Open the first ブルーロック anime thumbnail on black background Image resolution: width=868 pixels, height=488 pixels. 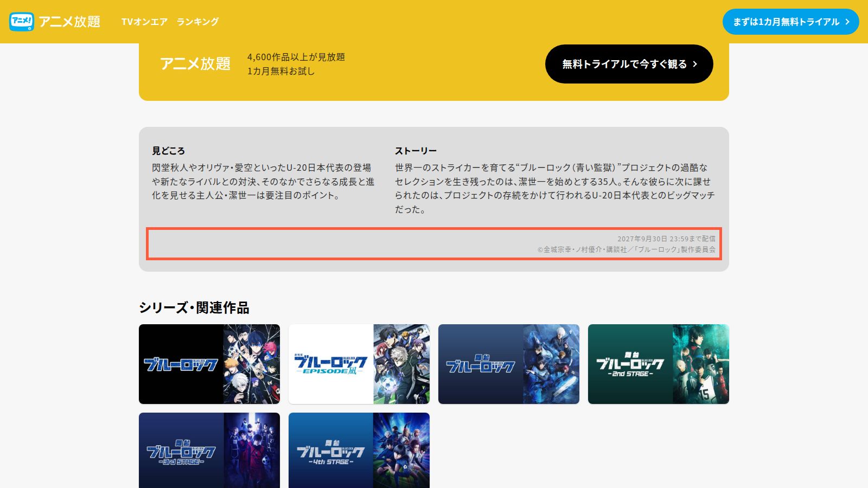coord(209,364)
